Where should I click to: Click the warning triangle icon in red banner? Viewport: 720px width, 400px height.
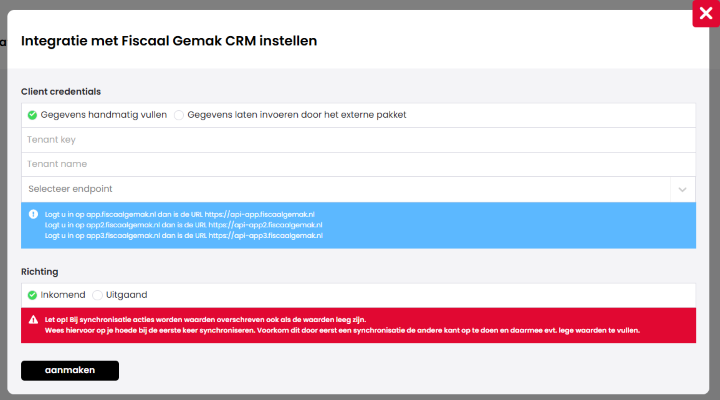pos(33,320)
